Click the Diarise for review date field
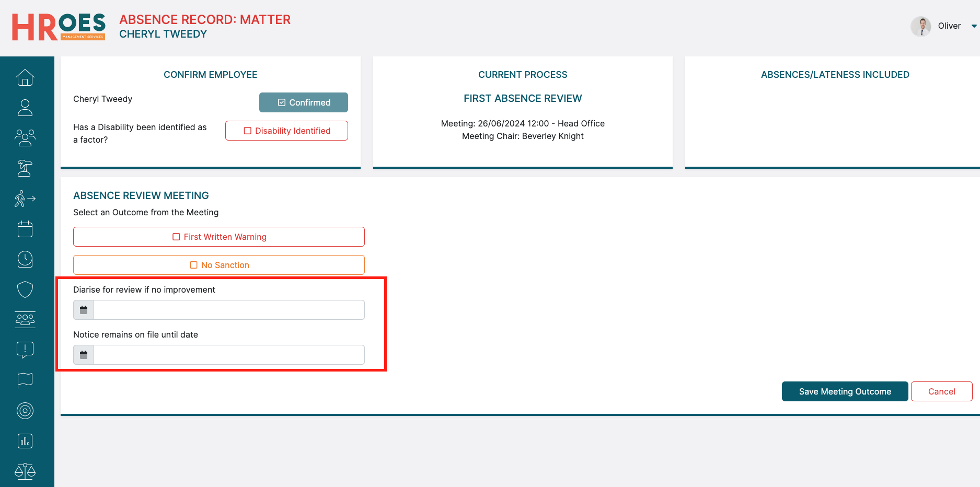This screenshot has width=980, height=487. (x=229, y=310)
